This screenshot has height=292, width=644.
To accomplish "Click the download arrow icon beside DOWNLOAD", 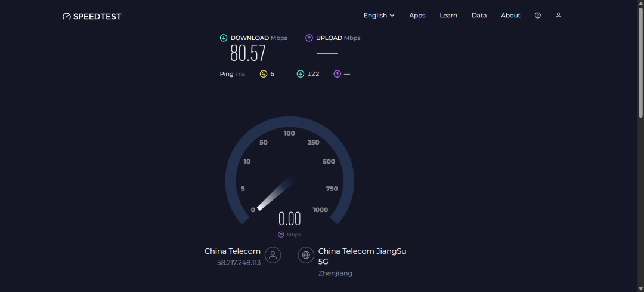I will click(224, 38).
